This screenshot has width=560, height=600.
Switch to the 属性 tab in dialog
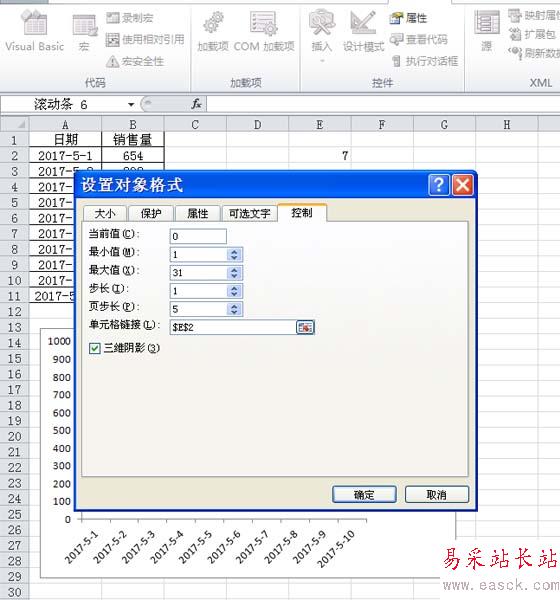198,213
